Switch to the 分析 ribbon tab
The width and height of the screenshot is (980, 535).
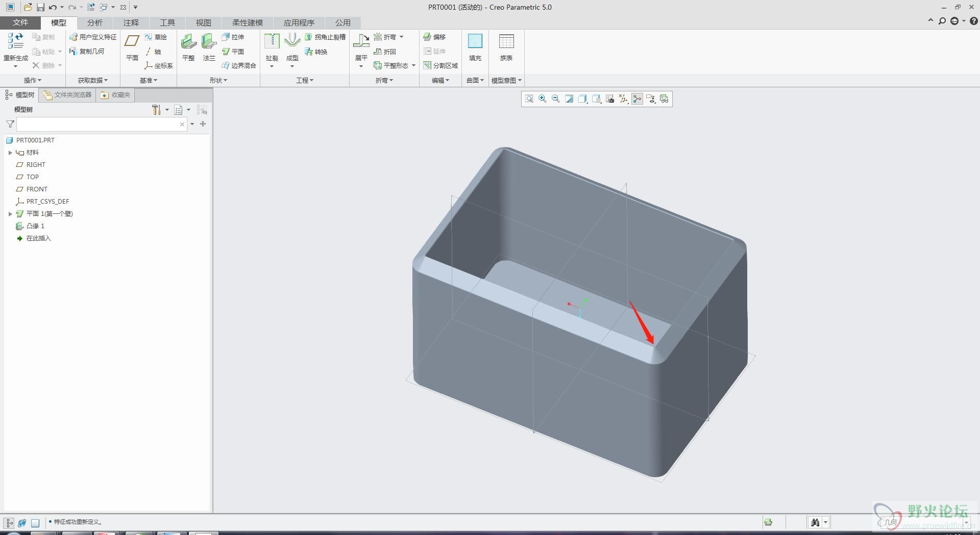pos(95,22)
